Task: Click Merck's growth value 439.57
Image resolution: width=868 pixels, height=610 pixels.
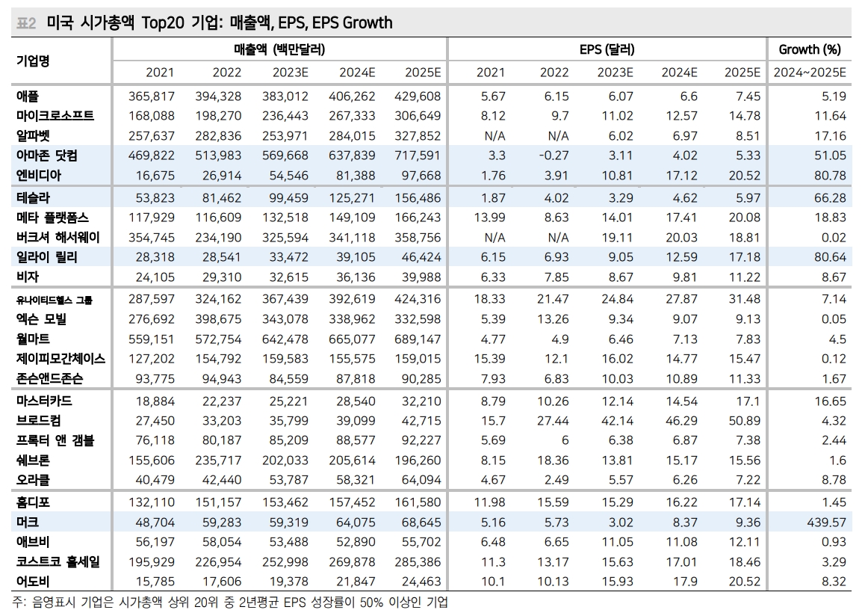Action: 827,523
